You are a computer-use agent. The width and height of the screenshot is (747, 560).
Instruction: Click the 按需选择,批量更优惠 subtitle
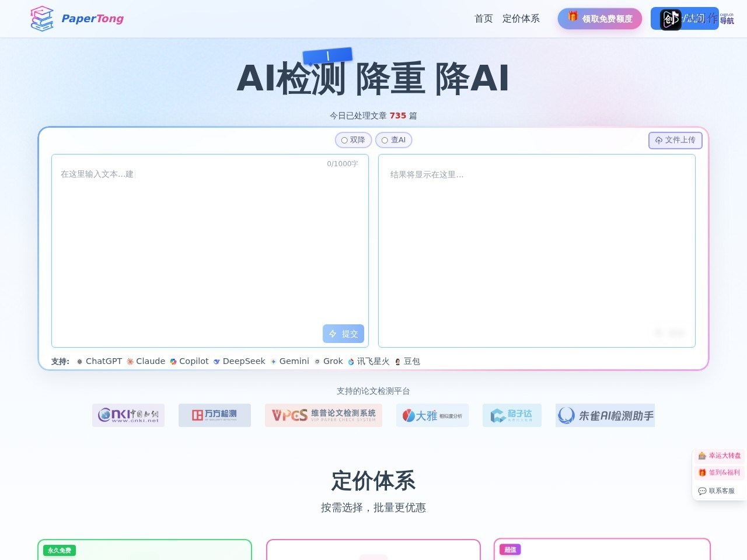373,508
